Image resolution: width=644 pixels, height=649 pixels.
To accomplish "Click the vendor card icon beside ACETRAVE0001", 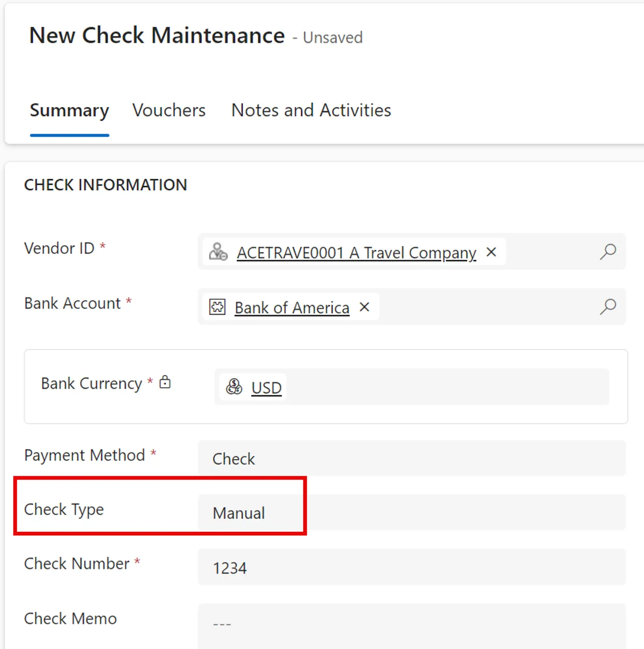I will click(x=218, y=252).
